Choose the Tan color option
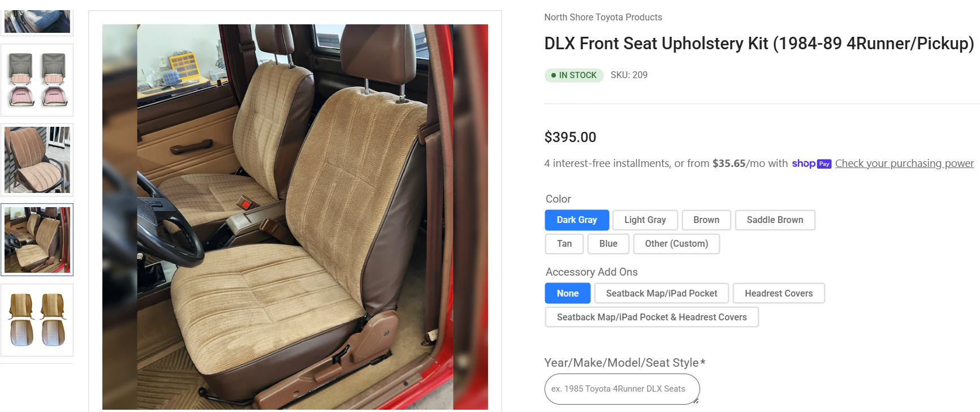Viewport: 980px width, 412px height. (564, 244)
